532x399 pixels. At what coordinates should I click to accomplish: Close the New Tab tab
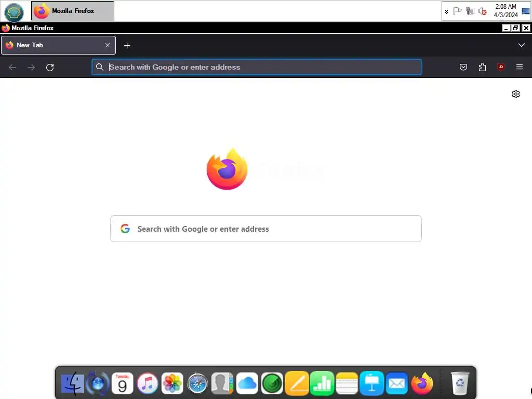click(108, 45)
